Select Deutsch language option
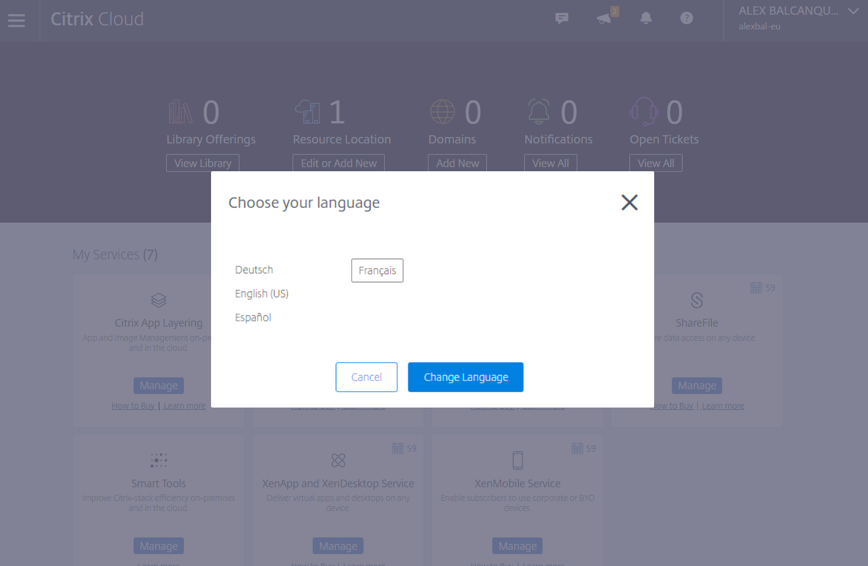The height and width of the screenshot is (566, 868). 254,270
